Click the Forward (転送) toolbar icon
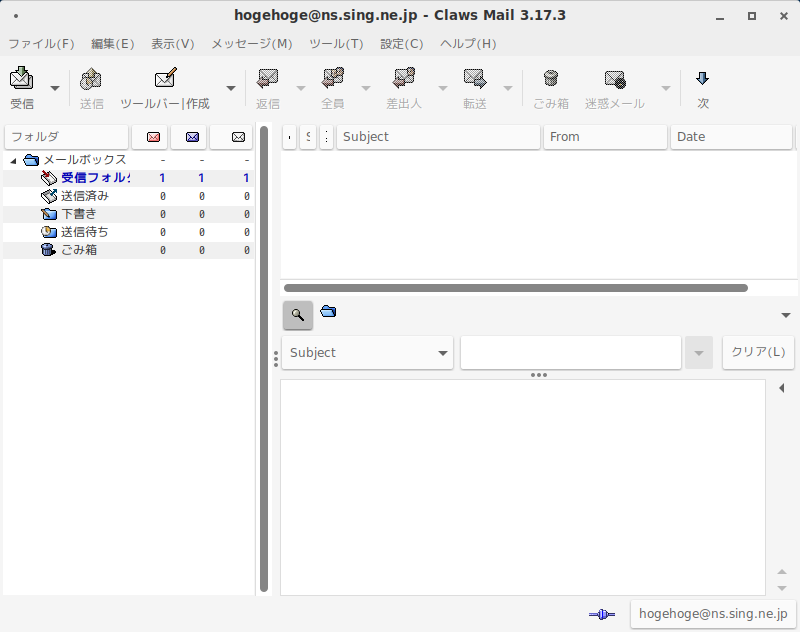The image size is (800, 632). click(475, 79)
